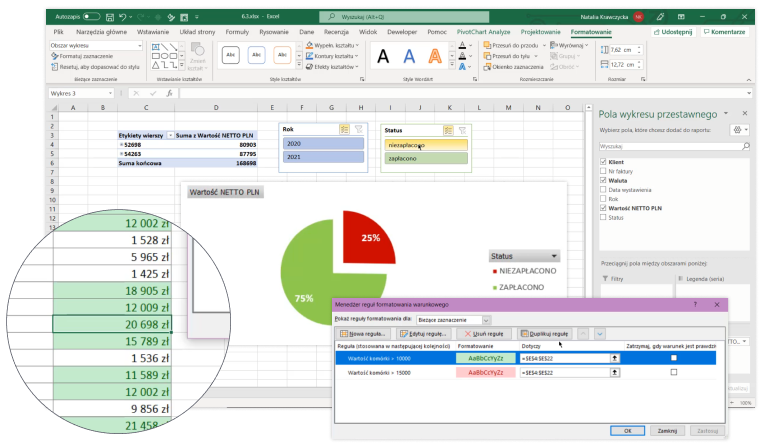The width and height of the screenshot is (762, 448).
Task: Expand Bieżące zaznaczenie rules dropdown
Action: click(x=486, y=319)
